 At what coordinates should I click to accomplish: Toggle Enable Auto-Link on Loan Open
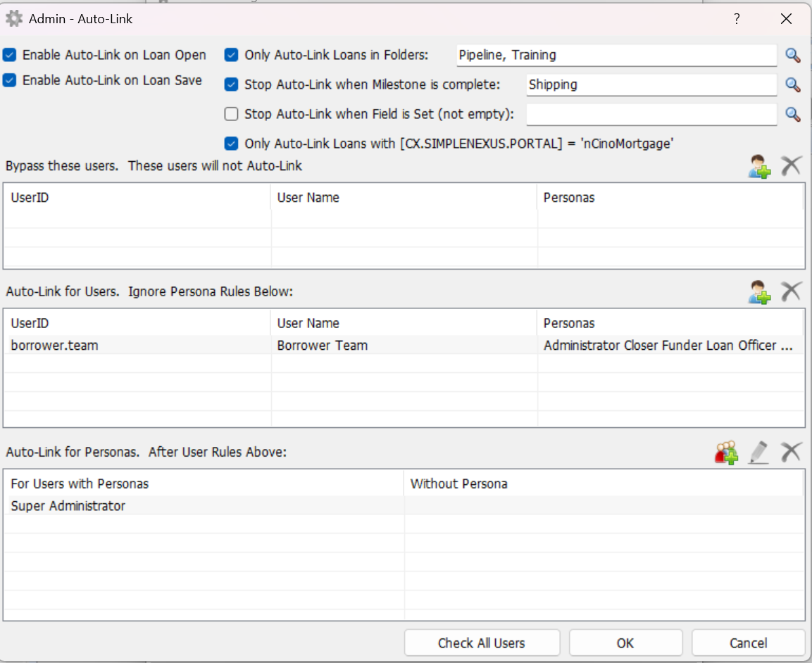10,55
